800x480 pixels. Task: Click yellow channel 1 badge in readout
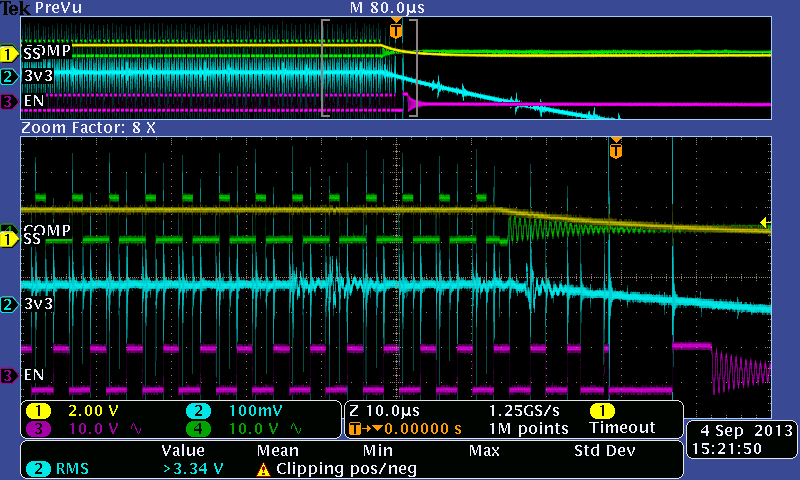tap(38, 411)
